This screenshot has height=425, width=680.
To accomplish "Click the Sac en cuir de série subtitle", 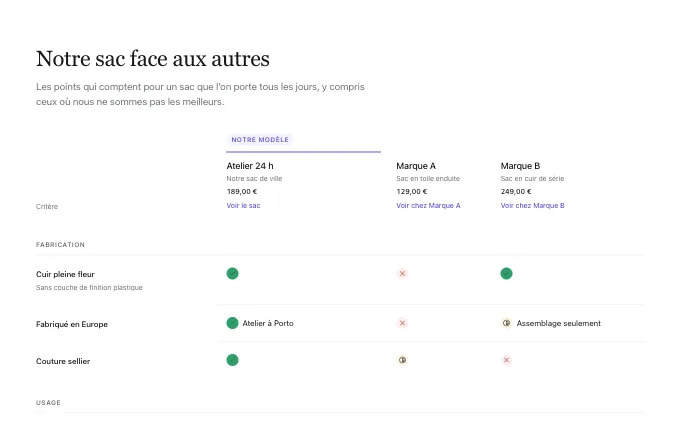I will tap(532, 178).
